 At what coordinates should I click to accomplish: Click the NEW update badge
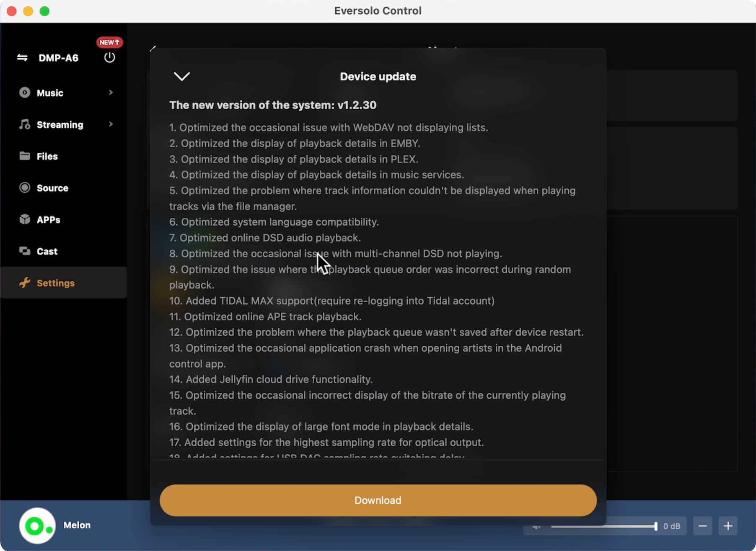coord(109,42)
